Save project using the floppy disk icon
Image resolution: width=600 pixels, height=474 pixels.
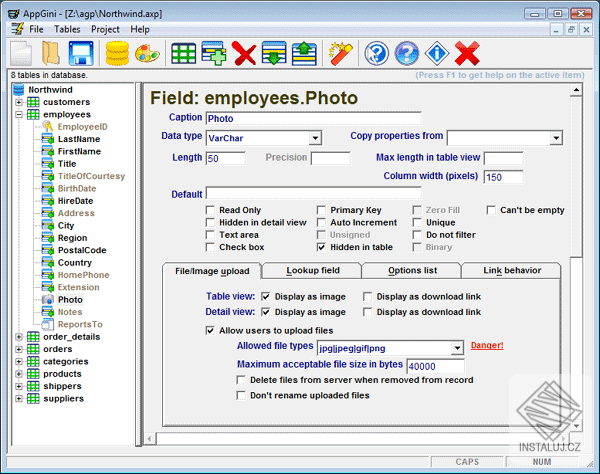coord(81,53)
